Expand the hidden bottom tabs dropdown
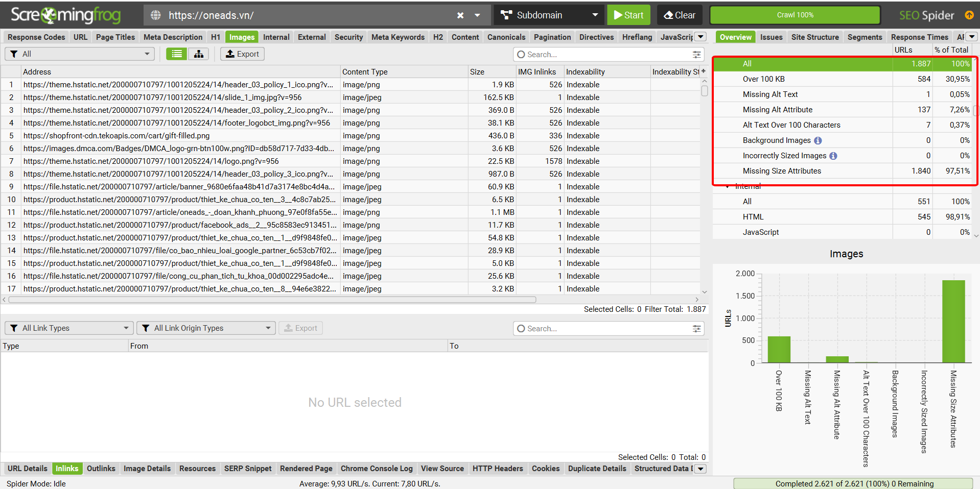The width and height of the screenshot is (980, 489). (701, 469)
